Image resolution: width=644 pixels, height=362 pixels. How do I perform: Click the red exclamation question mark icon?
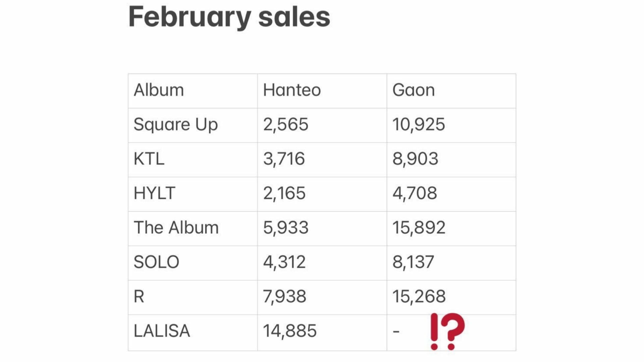447,331
